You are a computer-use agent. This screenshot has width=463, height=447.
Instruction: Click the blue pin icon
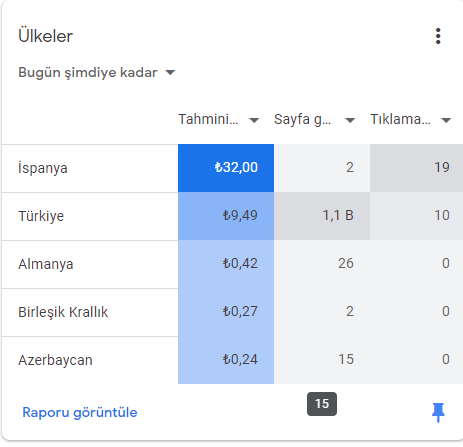(438, 412)
